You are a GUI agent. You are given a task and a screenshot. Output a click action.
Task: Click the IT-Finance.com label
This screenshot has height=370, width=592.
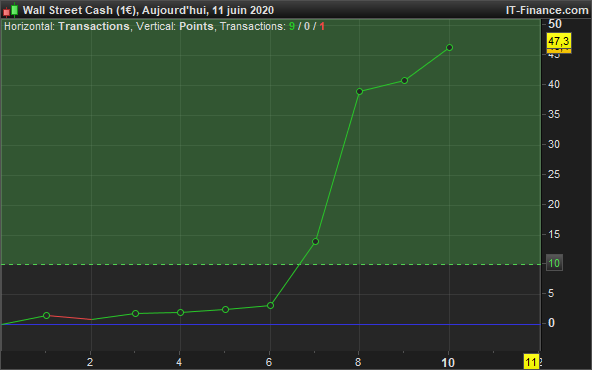pyautogui.click(x=547, y=10)
